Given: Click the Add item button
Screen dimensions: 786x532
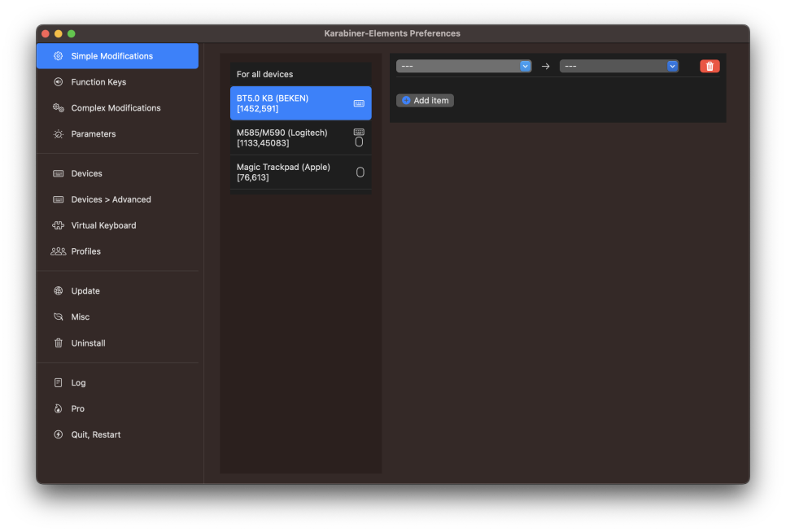Looking at the screenshot, I should click(x=425, y=101).
